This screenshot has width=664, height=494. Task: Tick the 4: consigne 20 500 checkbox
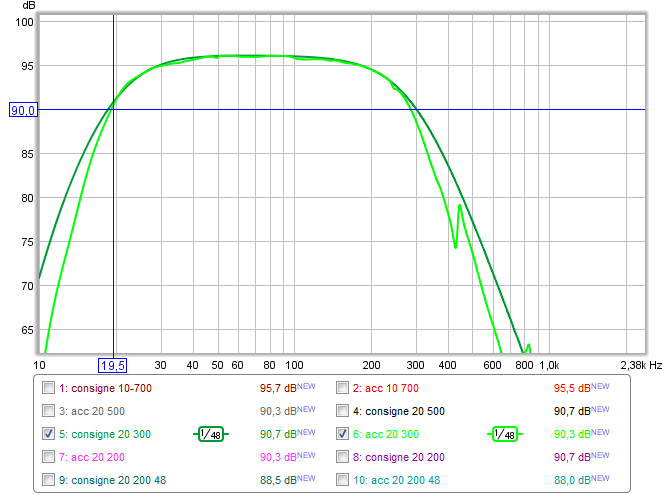pyautogui.click(x=343, y=411)
